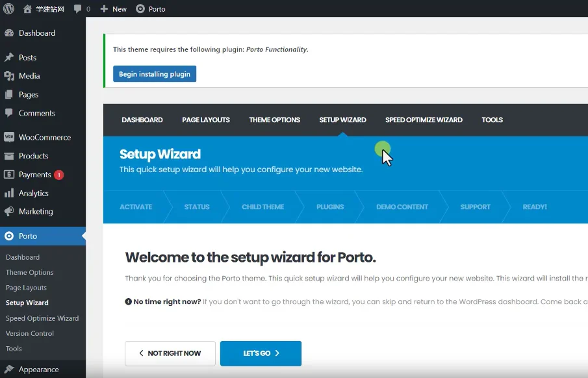Screen dimensions: 588x378
Task: Click the Porto sidebar circle icon
Action: point(9,236)
